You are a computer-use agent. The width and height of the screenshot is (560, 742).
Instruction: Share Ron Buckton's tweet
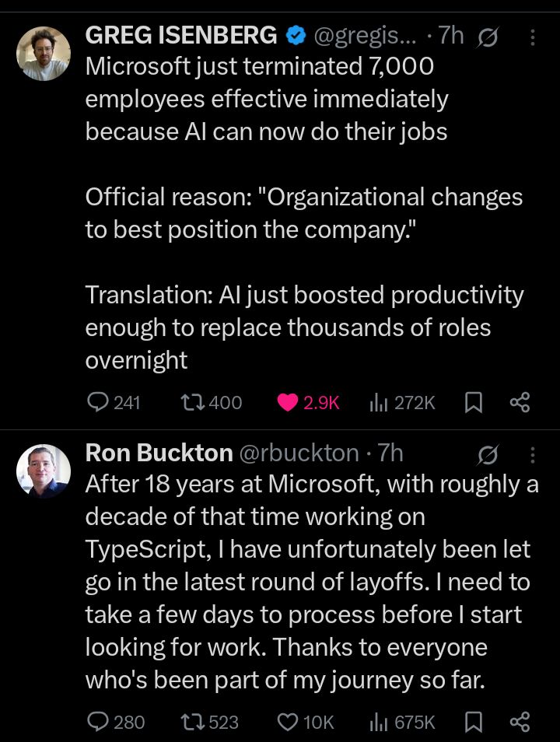[520, 722]
